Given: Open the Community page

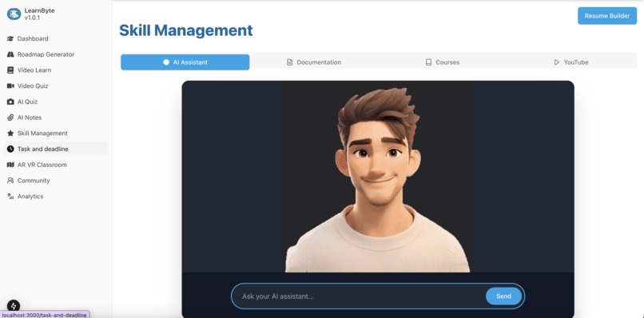Looking at the screenshot, I should (56, 181).
